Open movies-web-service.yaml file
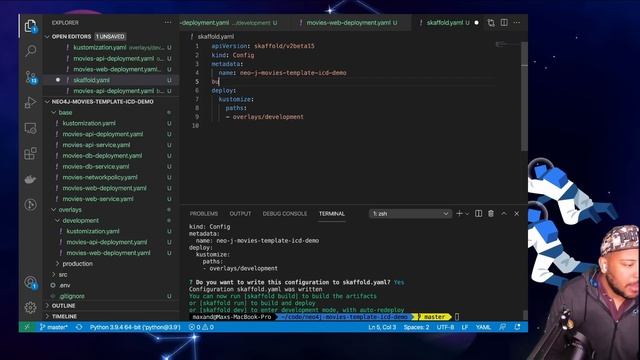This screenshot has height=360, width=640. click(98, 199)
